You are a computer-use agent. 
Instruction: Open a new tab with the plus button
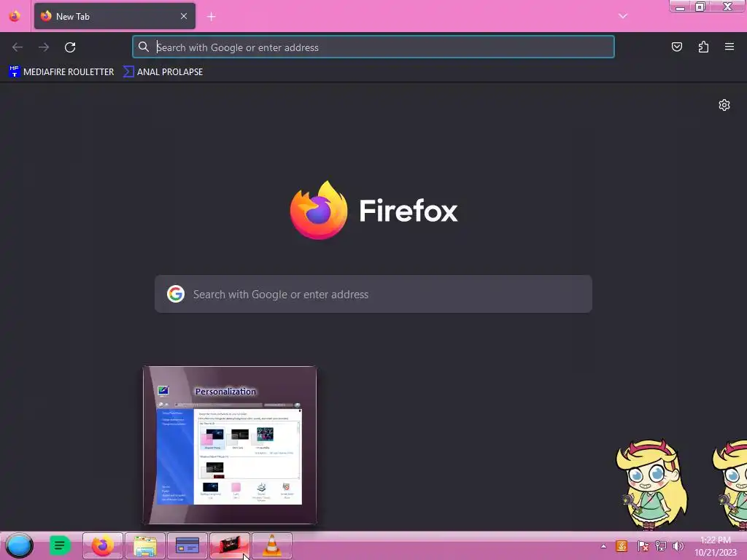(212, 17)
